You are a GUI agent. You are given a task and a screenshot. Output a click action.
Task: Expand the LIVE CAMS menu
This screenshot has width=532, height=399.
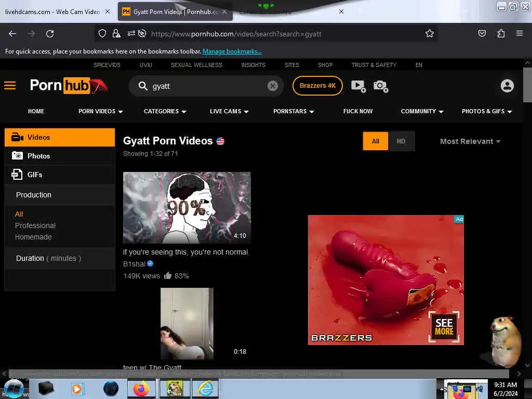[x=229, y=111]
